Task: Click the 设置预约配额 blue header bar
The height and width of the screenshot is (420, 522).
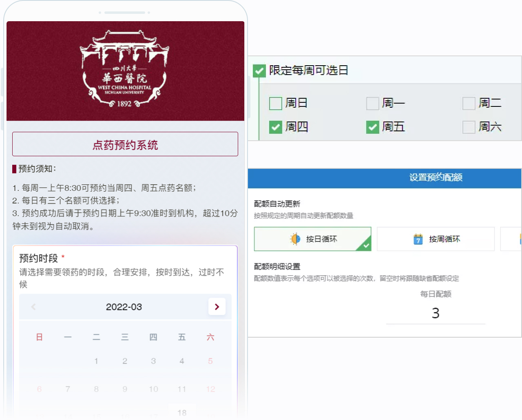Action: [x=435, y=178]
